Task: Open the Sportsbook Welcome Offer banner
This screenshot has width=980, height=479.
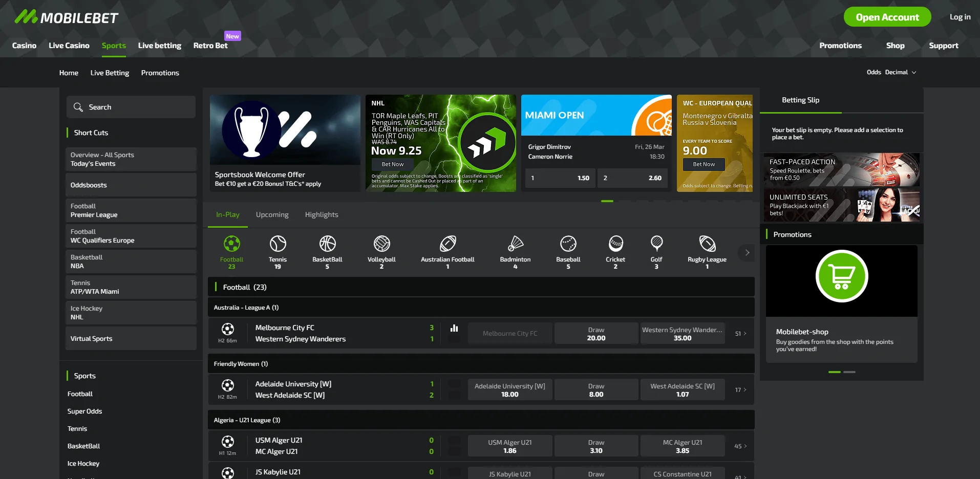Action: [x=285, y=143]
